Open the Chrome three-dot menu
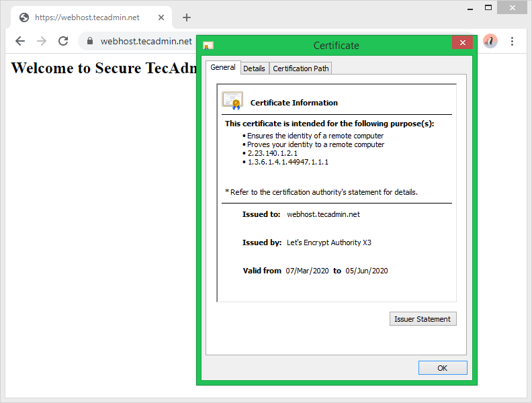The image size is (532, 403). (512, 41)
